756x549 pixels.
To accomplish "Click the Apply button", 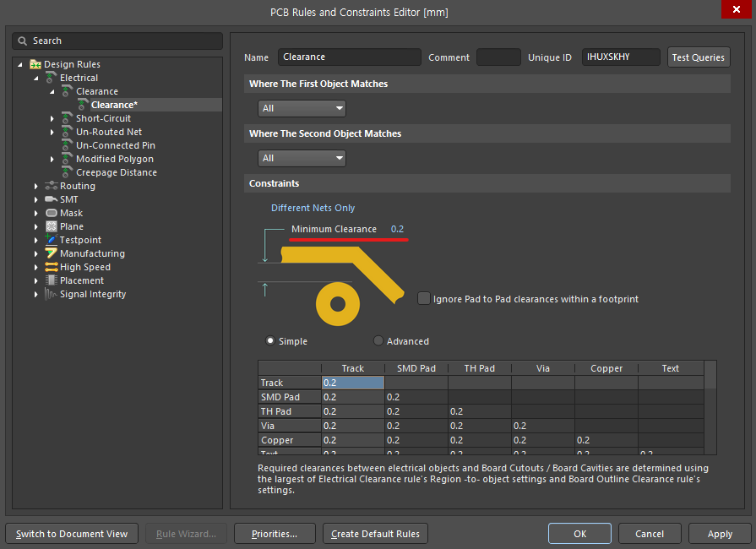I will coord(720,534).
